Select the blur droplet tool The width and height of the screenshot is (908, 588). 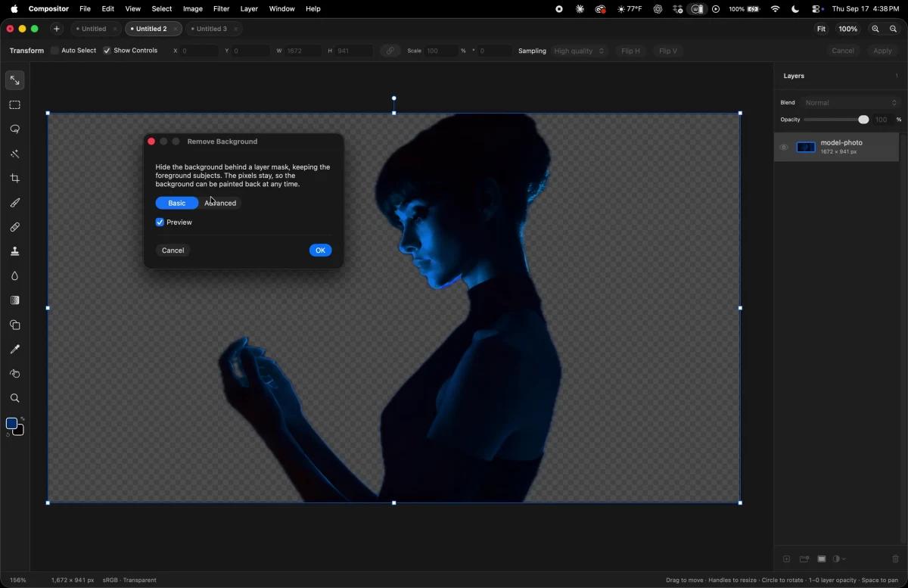tap(14, 276)
